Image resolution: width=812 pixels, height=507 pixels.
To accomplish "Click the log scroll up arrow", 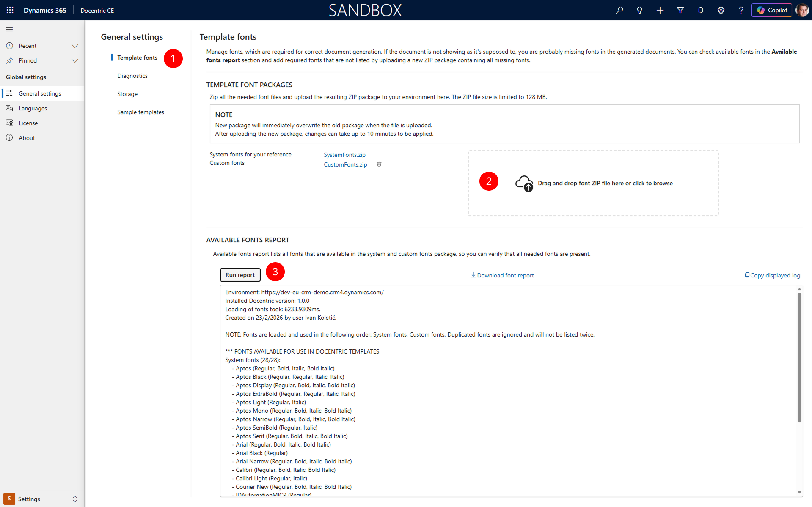I will 799,289.
